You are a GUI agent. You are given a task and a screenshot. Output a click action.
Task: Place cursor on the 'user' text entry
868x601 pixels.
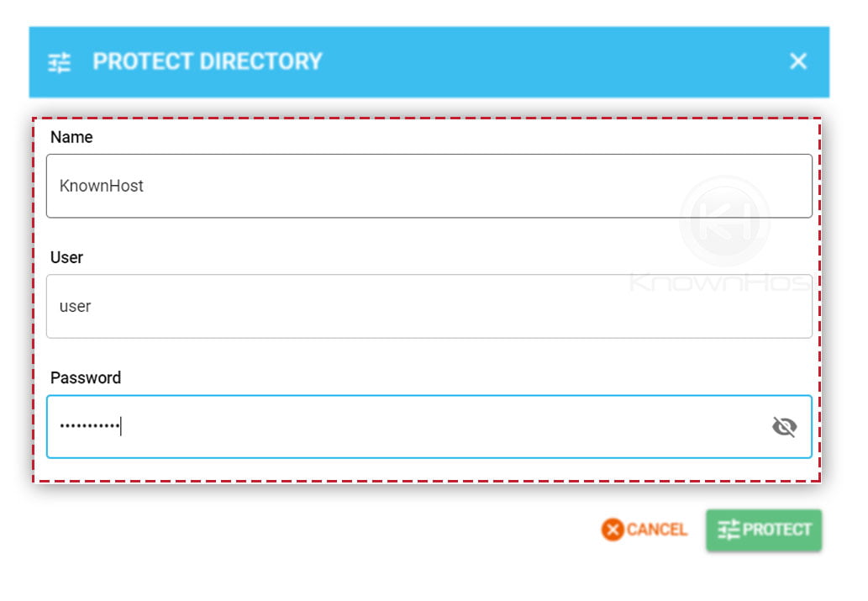coord(75,306)
